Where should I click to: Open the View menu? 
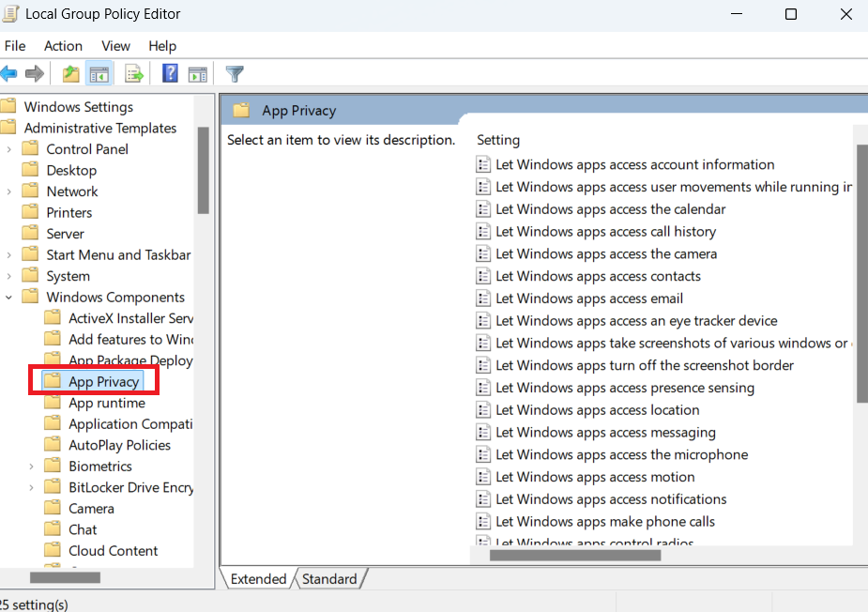pos(115,46)
